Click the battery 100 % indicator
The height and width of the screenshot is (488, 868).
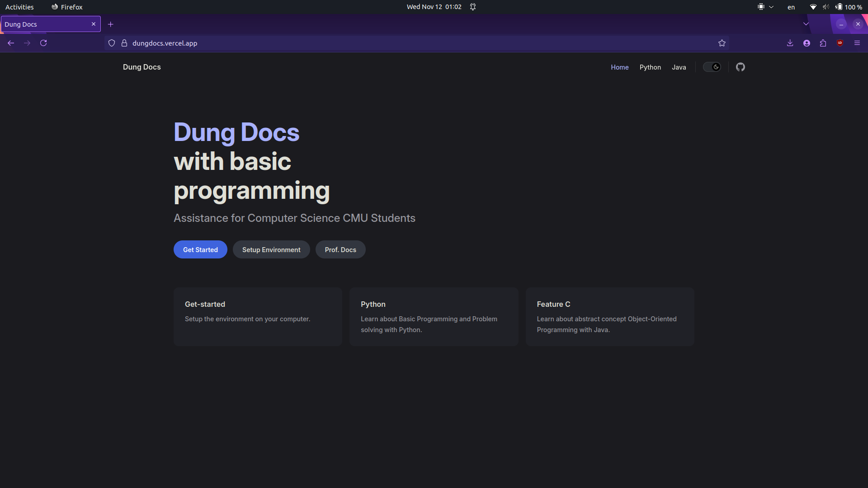pos(849,7)
